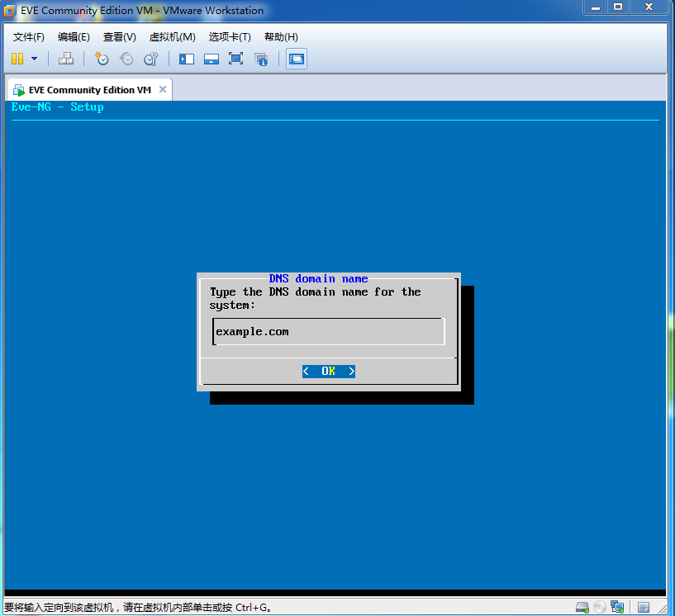Screen dimensions: 675x616
Task: Click the VMware Workstation title bar icon
Action: pyautogui.click(x=9, y=11)
